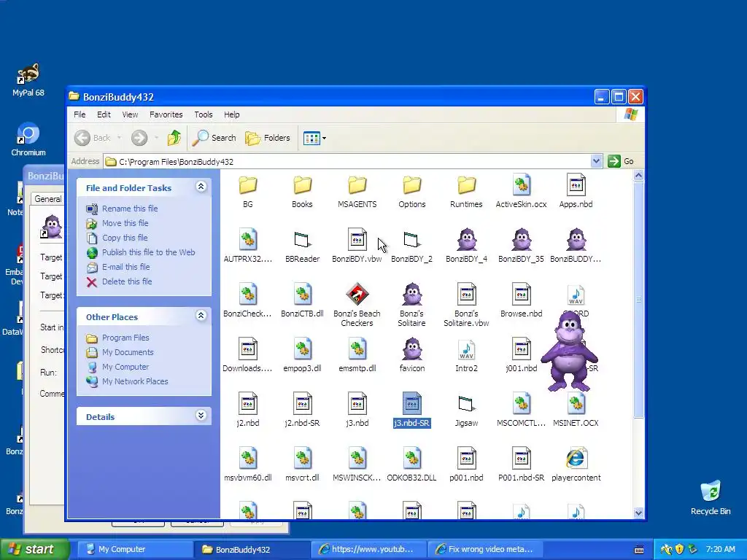Select the favicon gorilla icon
Viewport: 747px width, 560px height.
[x=411, y=349]
